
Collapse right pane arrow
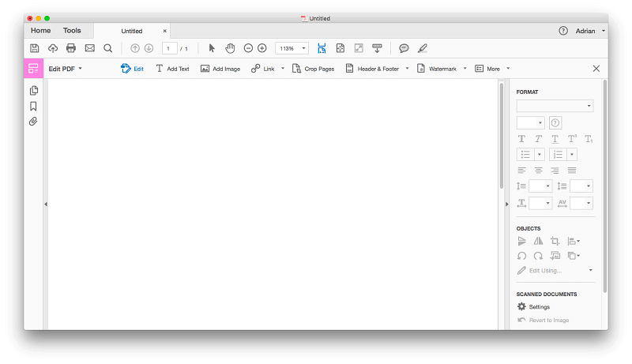pyautogui.click(x=506, y=205)
